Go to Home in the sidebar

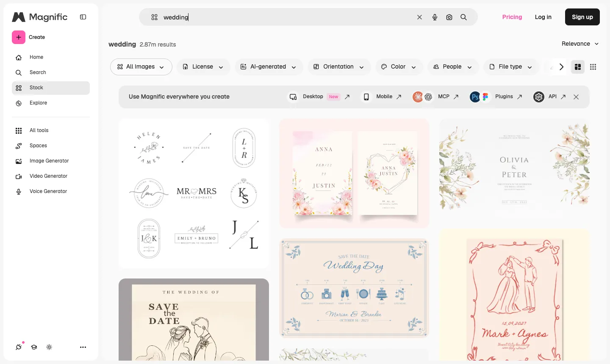pos(51,57)
